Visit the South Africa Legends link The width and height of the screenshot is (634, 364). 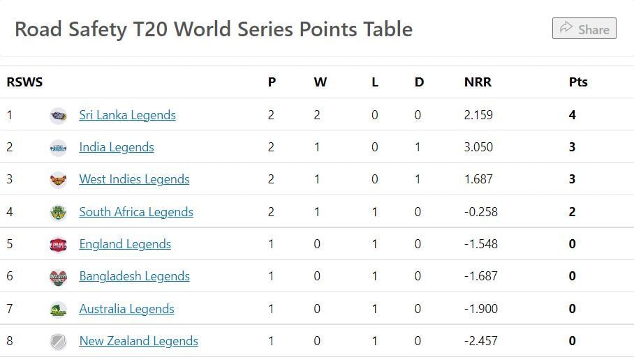[x=136, y=212]
